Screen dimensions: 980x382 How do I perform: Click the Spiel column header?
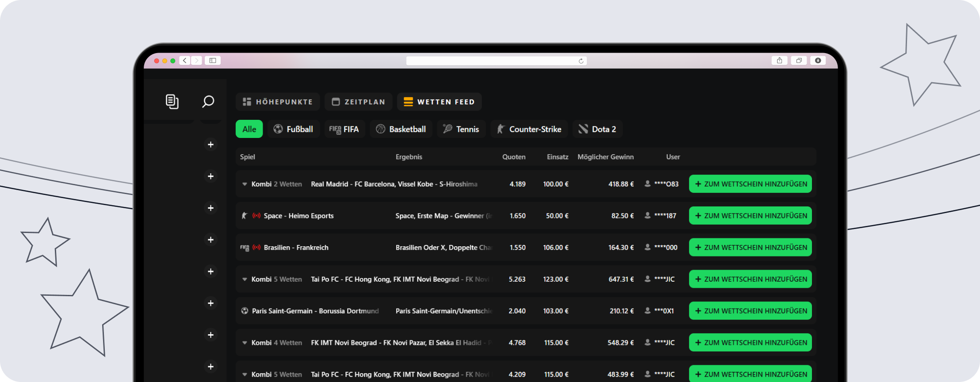pyautogui.click(x=248, y=157)
